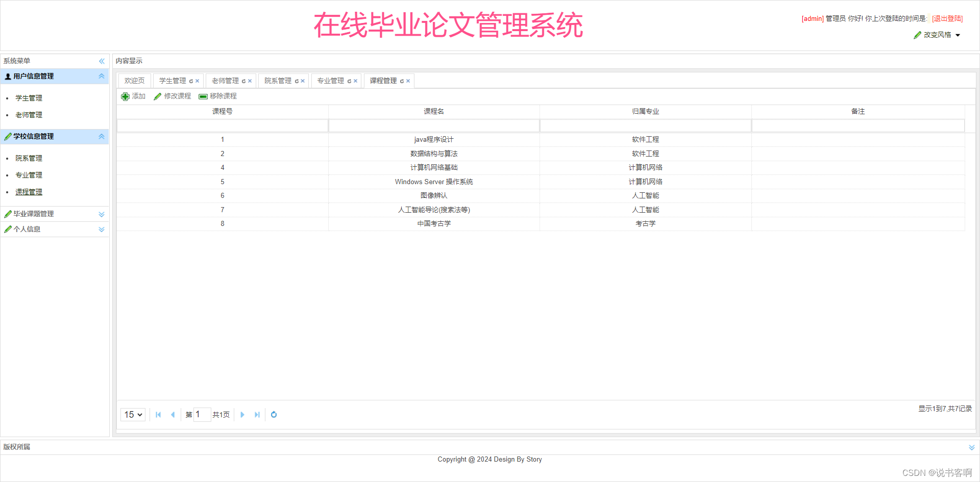This screenshot has height=482, width=980.
Task: Open 课程管理 in the sidebar
Action: point(29,192)
